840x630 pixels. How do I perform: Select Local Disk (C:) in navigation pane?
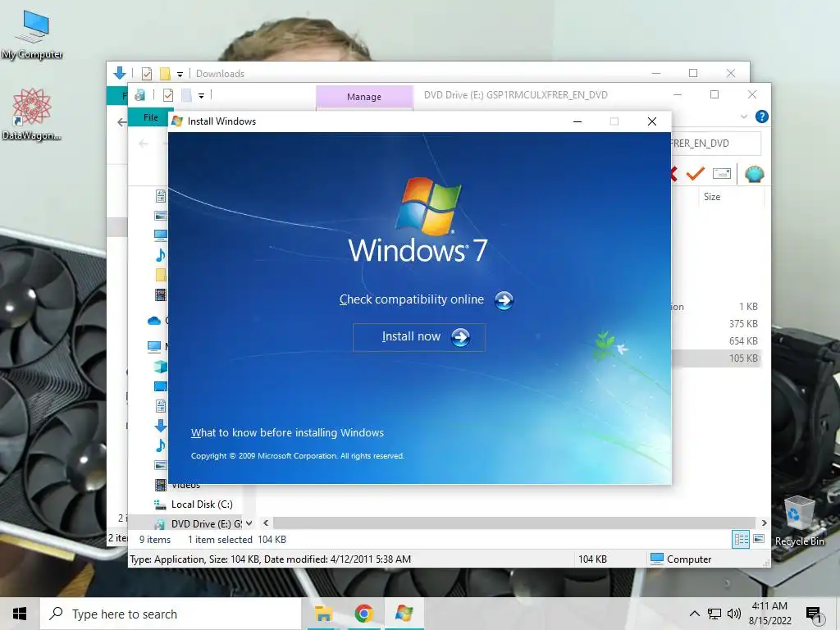[202, 504]
